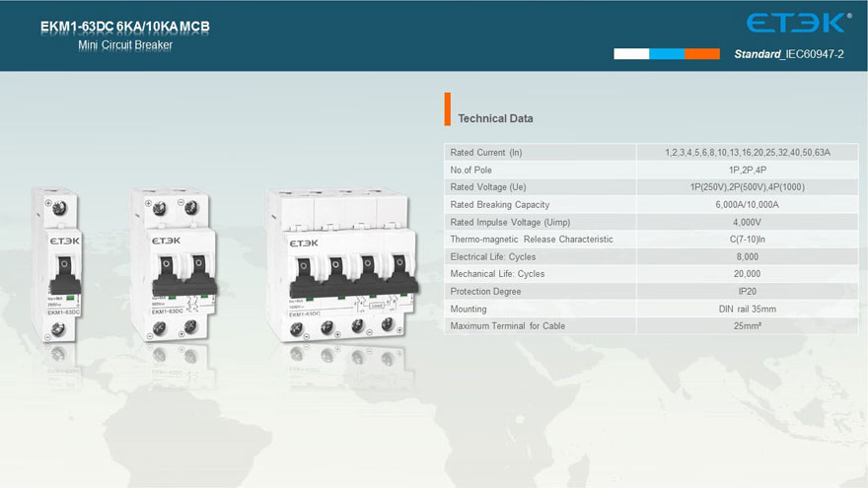868x488 pixels.
Task: Click the '8,000' value
Action: click(x=748, y=256)
